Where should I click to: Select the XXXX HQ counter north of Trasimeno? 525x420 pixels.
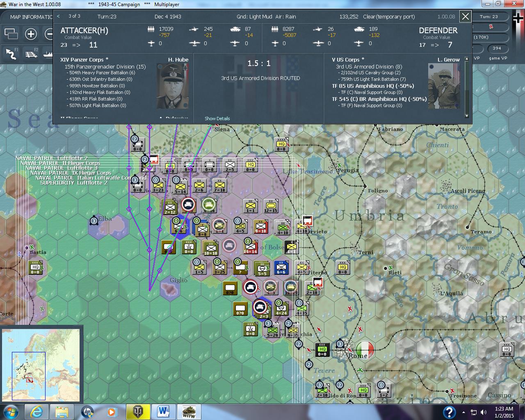[281, 144]
